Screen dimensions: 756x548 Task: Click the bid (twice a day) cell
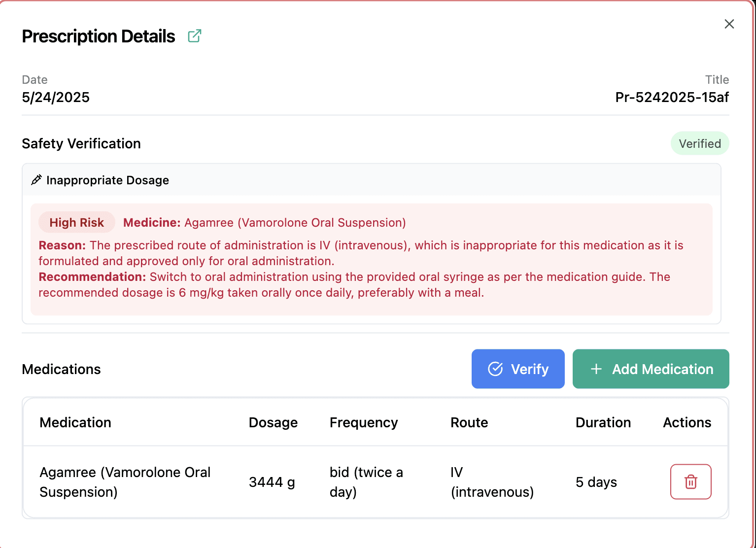tap(366, 482)
